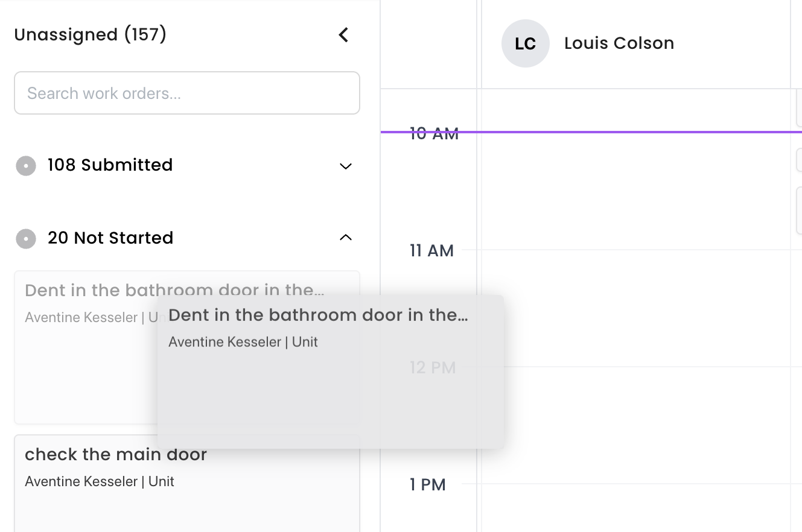Image resolution: width=802 pixels, height=532 pixels.
Task: Click the purple current-time line
Action: point(591,131)
